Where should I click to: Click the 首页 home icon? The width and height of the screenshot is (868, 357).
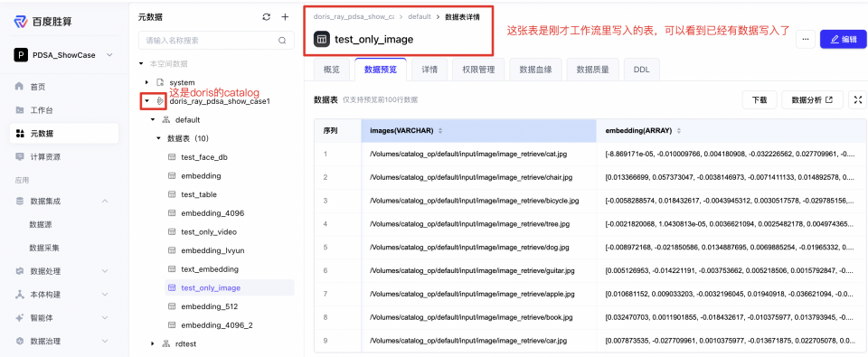tap(20, 87)
